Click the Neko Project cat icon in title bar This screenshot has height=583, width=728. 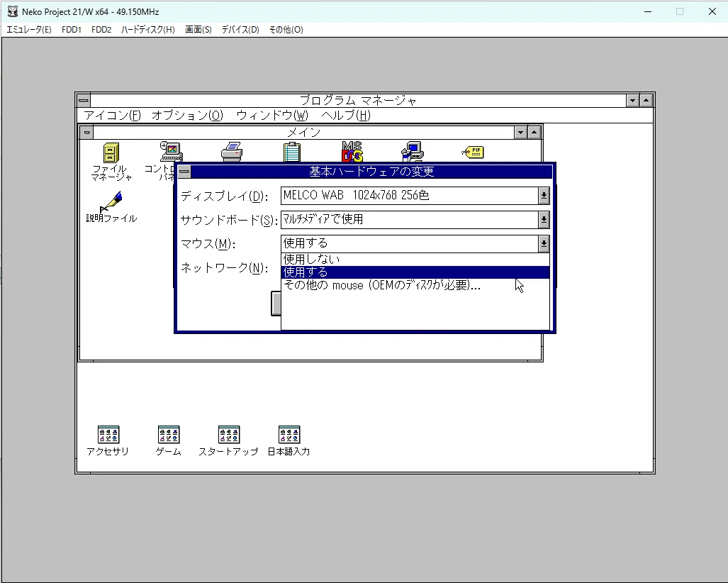pyautogui.click(x=13, y=11)
